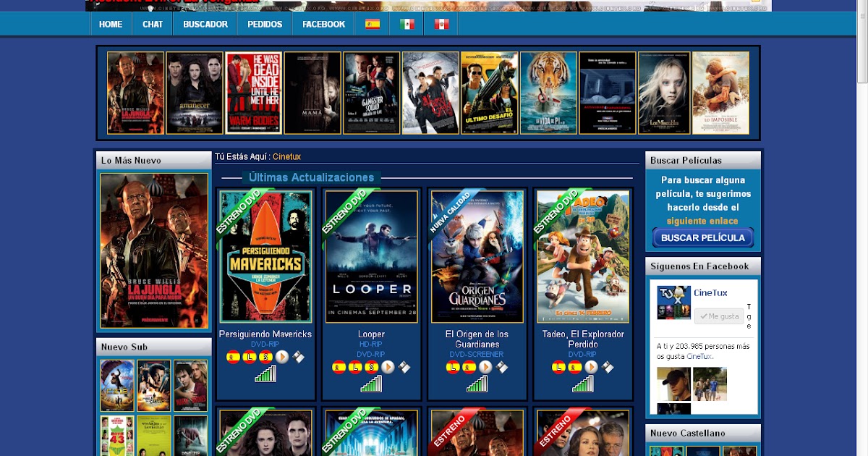Click Spanish flag under Tadeo, El Explorador Perdido

tap(575, 367)
